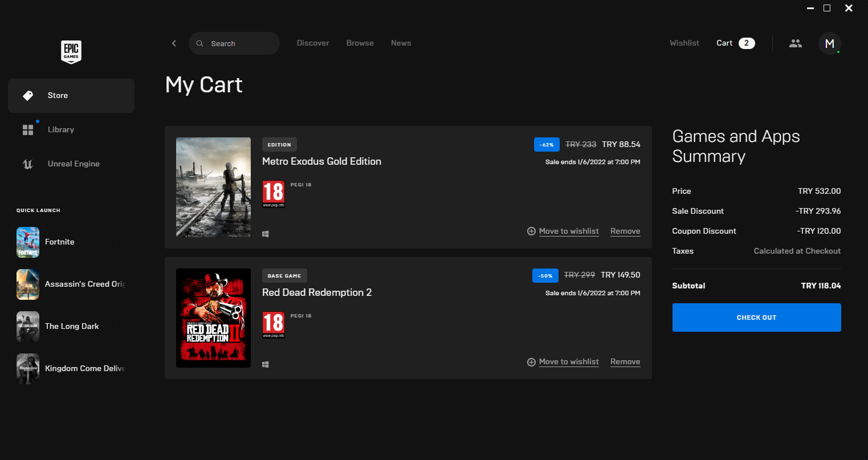Screen dimensions: 868x460
Task: Open the Wishlist page
Action: (x=684, y=43)
